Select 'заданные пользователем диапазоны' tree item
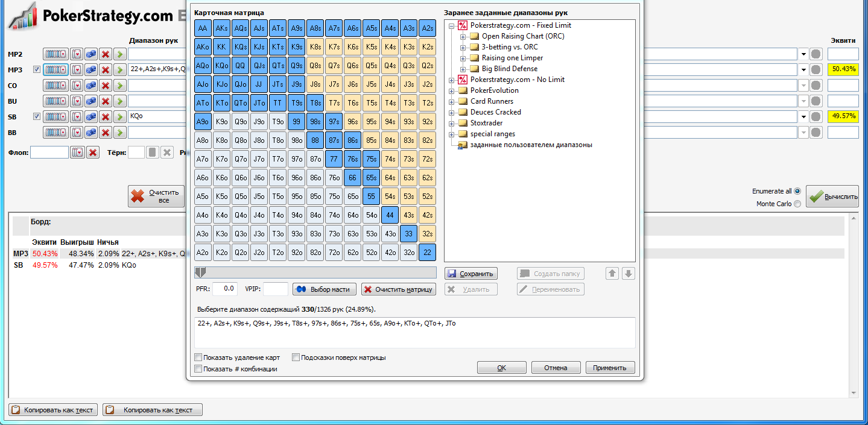 point(531,145)
